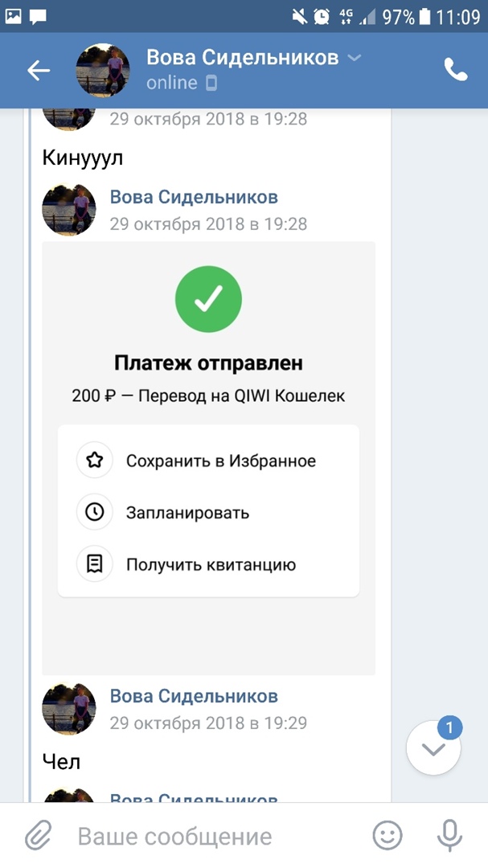The width and height of the screenshot is (488, 868).
Task: Open the emoji smiley picker
Action: 388,837
